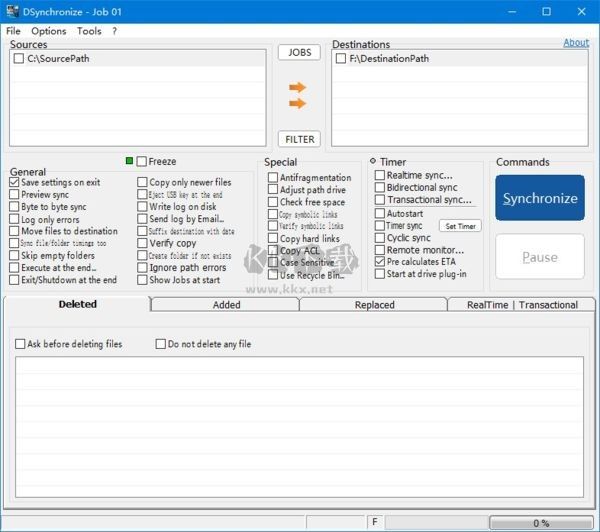This screenshot has width=600, height=532.
Task: Click the 0 % progress bar
Action: click(540, 523)
